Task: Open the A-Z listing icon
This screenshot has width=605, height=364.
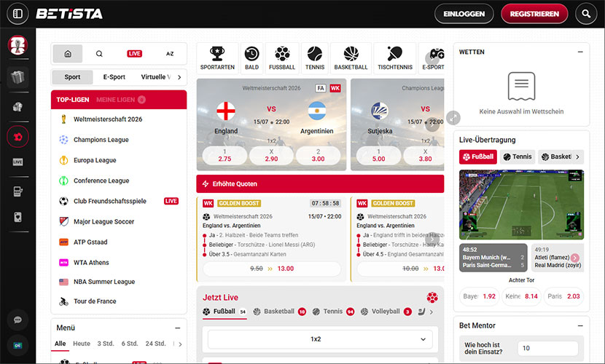Action: pos(170,54)
